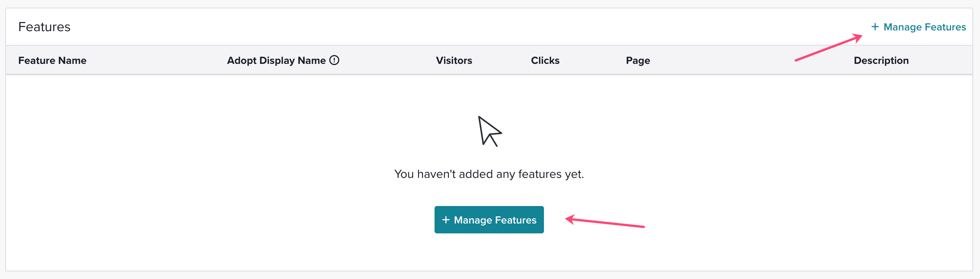Open the Manage Features link at top right

[918, 27]
